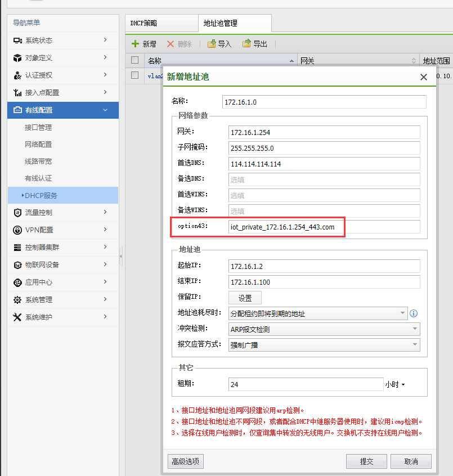This screenshot has height=476, width=453.
Task: Click the 起始IP input field
Action: click(324, 266)
